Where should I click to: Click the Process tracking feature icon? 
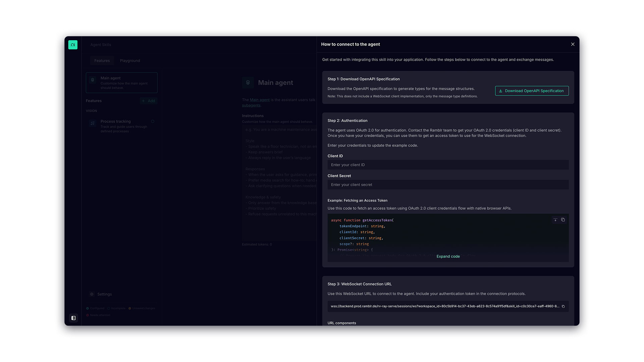pyautogui.click(x=93, y=123)
